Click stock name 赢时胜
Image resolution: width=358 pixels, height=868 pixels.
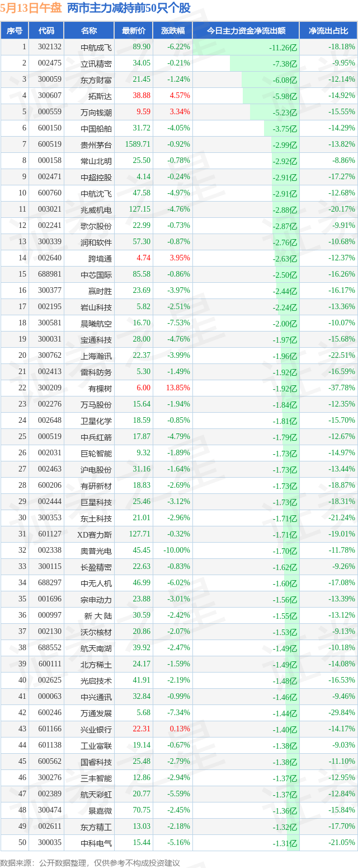click(100, 291)
